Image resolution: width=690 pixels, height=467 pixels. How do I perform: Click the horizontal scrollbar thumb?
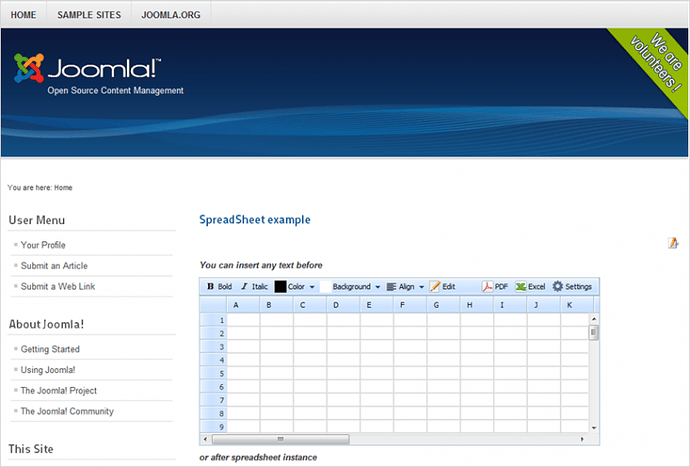click(281, 439)
